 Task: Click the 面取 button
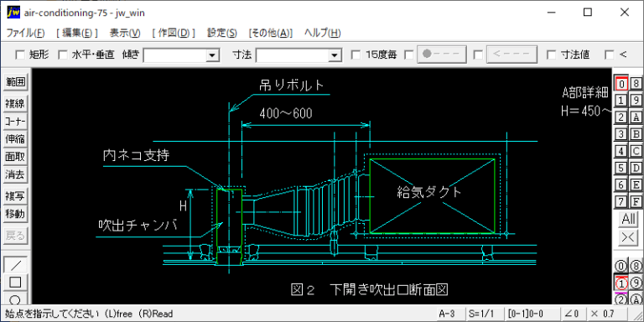coord(15,157)
